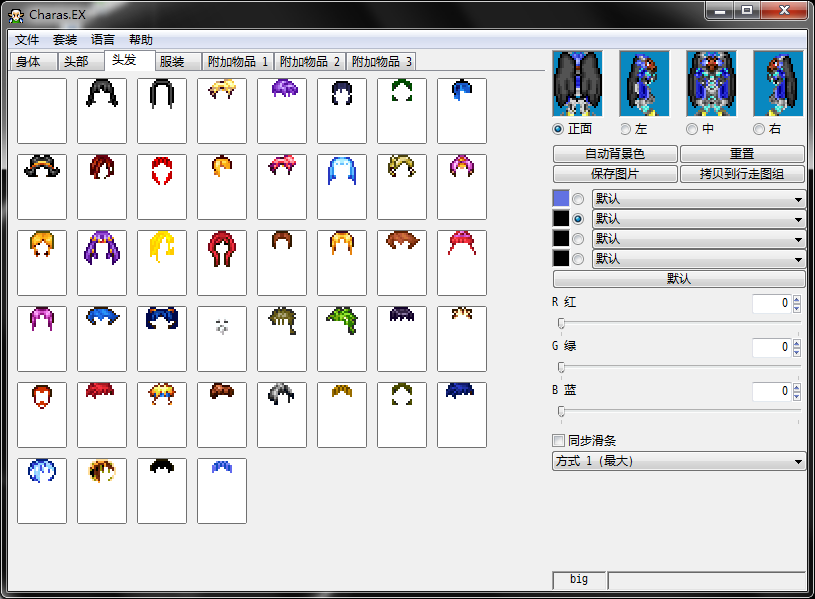Select the radio beside the blue swatch
Viewport: 815px width, 599px height.
coord(578,199)
